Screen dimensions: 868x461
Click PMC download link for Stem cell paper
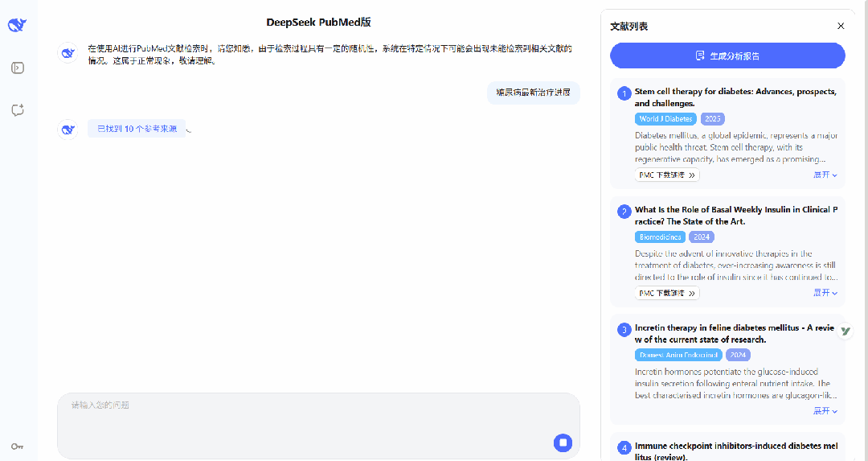[666, 175]
